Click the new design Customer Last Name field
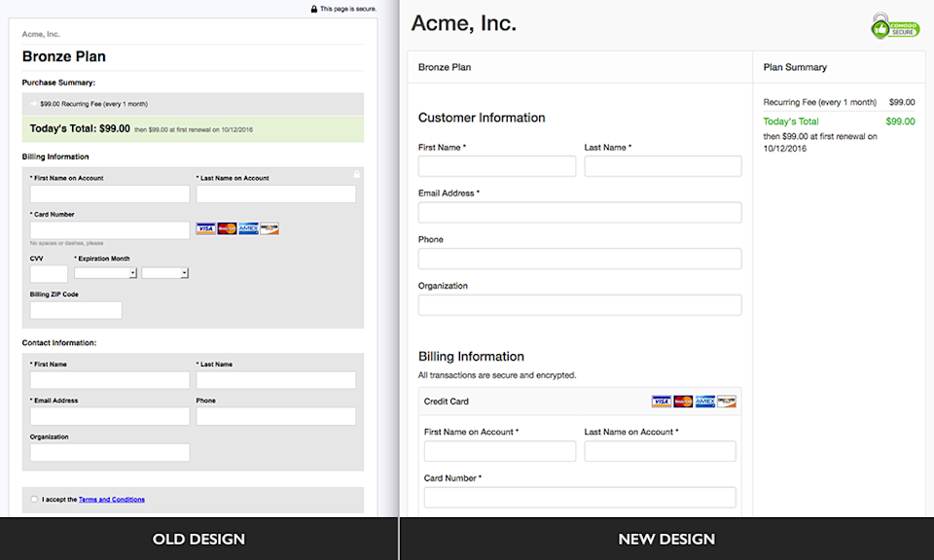The image size is (934, 560). (x=663, y=166)
